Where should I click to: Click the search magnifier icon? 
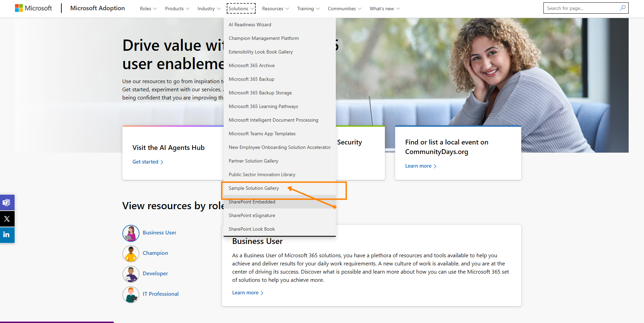pos(623,8)
